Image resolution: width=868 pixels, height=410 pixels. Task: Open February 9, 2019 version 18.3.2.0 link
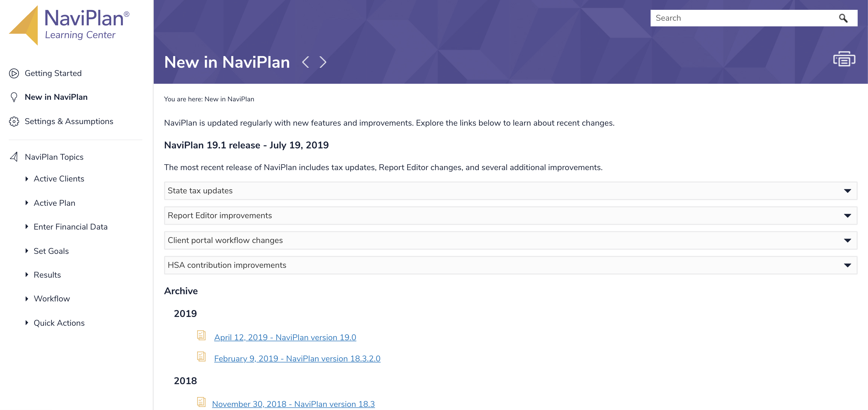pos(297,359)
